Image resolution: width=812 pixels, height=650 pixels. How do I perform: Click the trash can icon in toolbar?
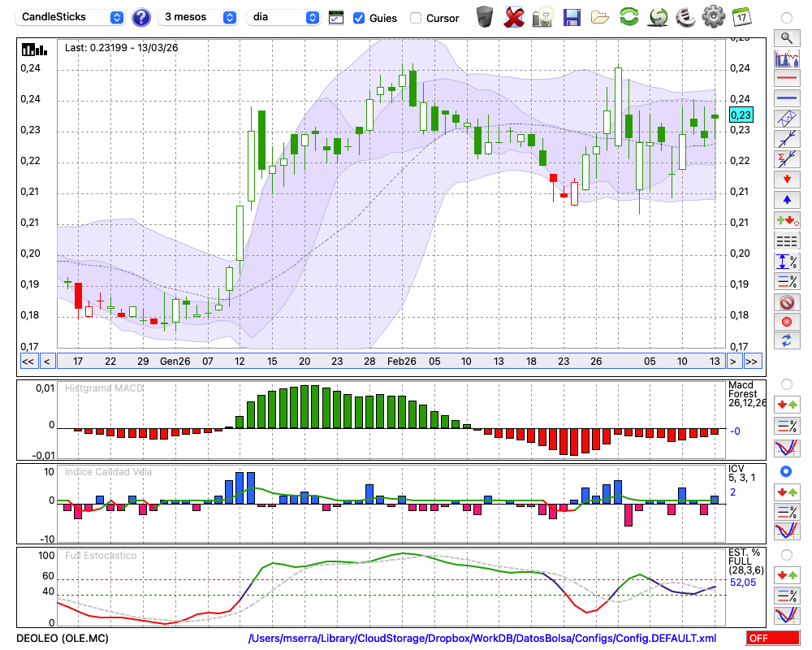coord(485,17)
